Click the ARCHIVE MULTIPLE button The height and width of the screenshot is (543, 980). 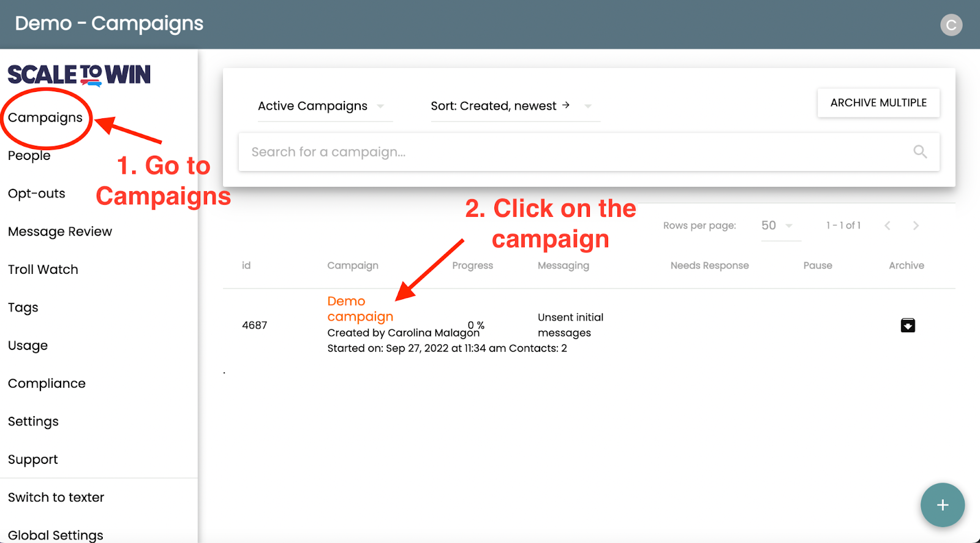click(878, 103)
